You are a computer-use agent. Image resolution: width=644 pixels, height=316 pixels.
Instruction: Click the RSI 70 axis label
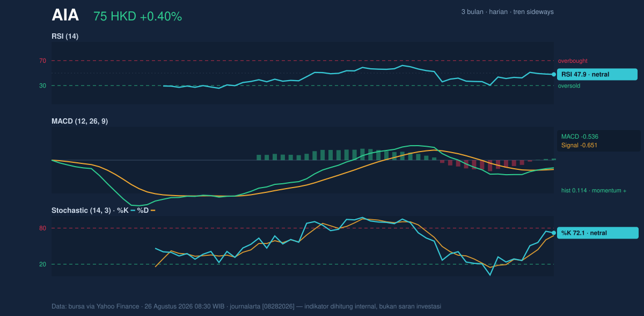coord(42,61)
